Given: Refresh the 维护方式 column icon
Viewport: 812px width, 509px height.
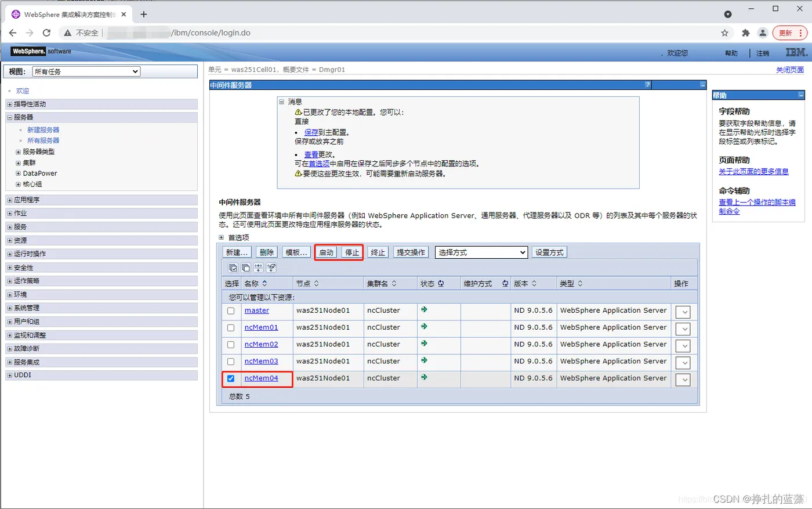Looking at the screenshot, I should 505,283.
